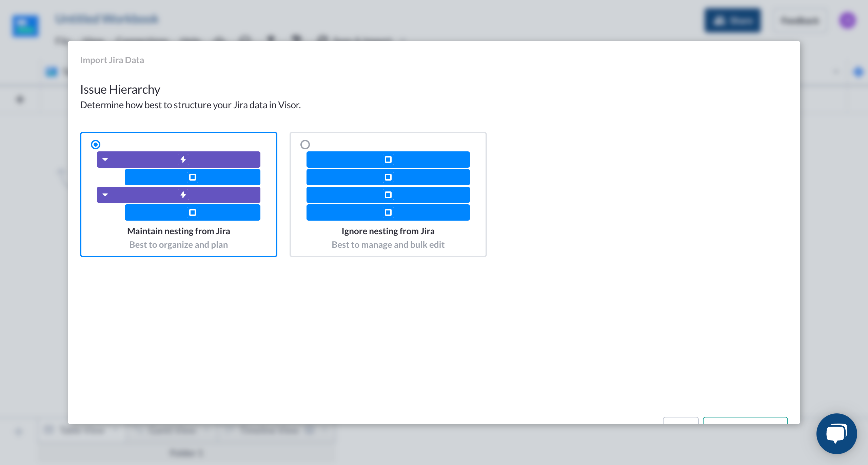Click the 'Issue Hierarchy' heading
868x465 pixels.
[x=120, y=89]
